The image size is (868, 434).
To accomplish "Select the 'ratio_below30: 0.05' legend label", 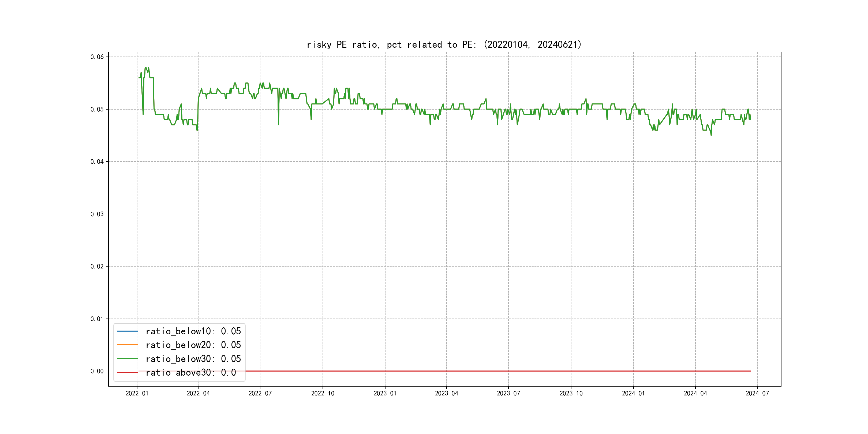I will tap(193, 359).
